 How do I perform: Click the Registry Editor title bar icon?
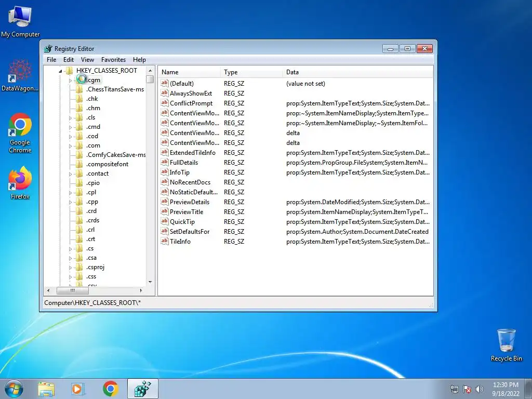48,48
